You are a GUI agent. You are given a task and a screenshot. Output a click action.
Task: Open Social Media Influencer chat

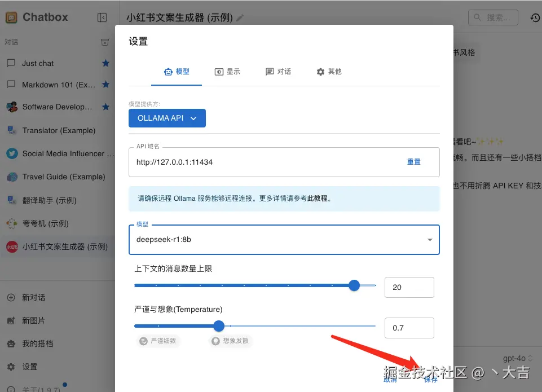coord(58,153)
